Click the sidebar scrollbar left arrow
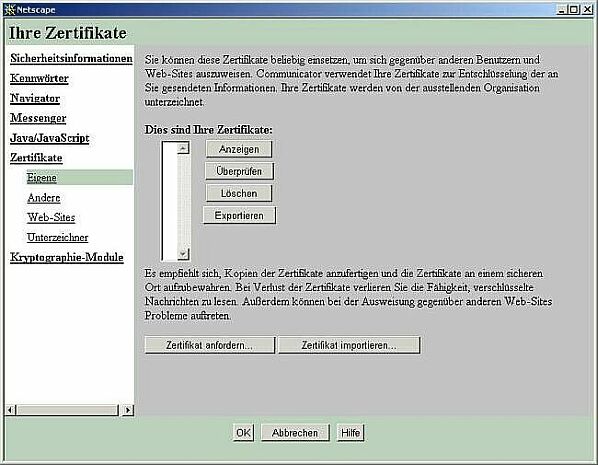This screenshot has height=465, width=598. click(x=11, y=410)
